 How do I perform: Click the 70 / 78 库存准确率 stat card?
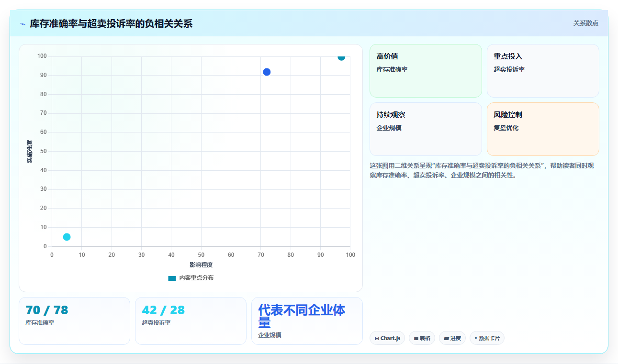point(74,321)
